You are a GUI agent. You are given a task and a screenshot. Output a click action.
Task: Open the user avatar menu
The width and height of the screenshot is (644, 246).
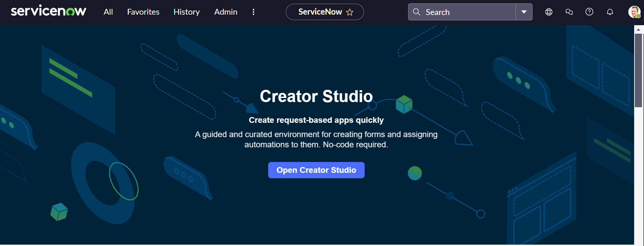pyautogui.click(x=634, y=12)
